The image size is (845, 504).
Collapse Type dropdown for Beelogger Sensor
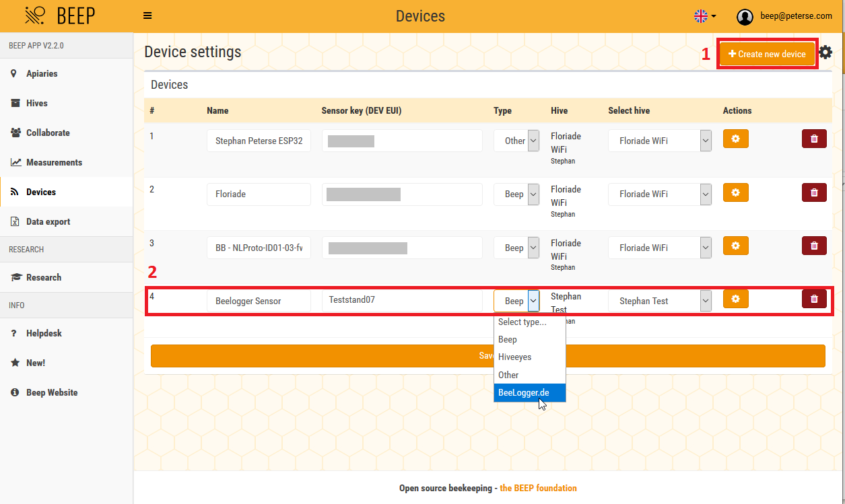pos(516,301)
